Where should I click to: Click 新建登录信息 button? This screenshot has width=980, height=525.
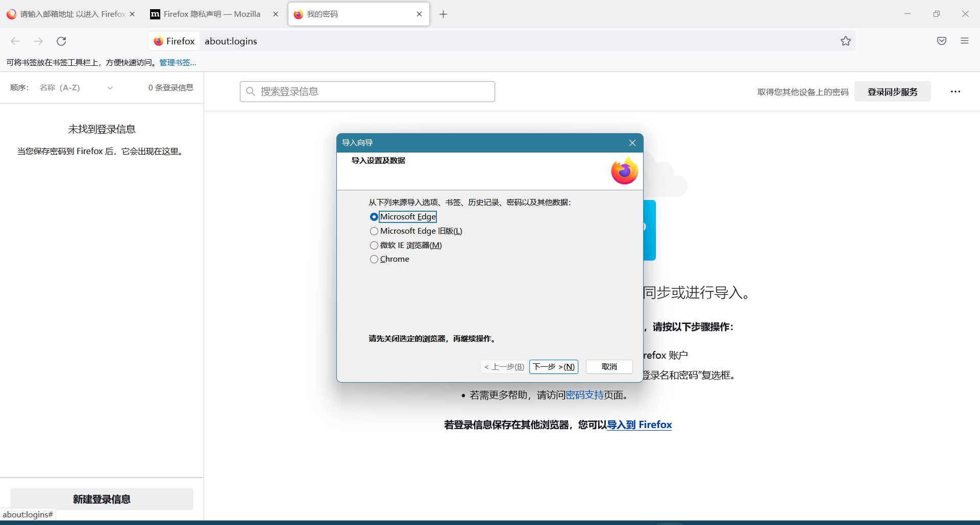coord(102,499)
